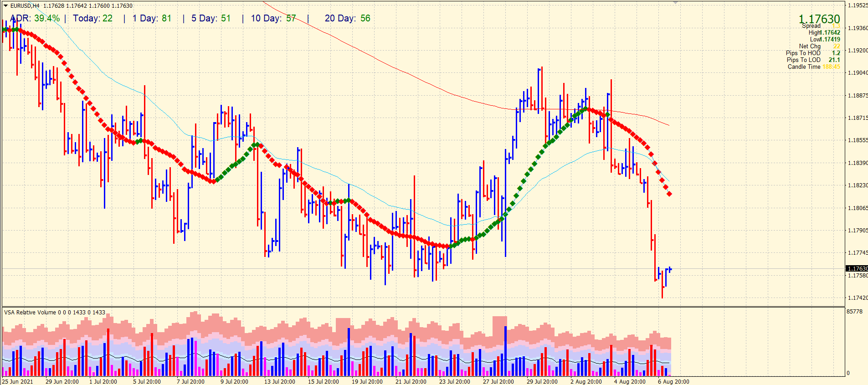868x385 pixels.
Task: Click the Pips To LOD row
Action: pos(812,60)
